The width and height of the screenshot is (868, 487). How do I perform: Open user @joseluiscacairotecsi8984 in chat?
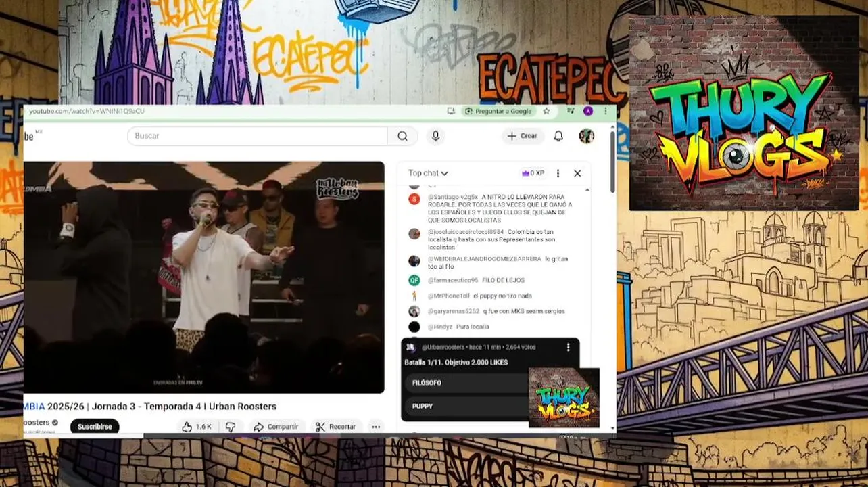tap(466, 232)
